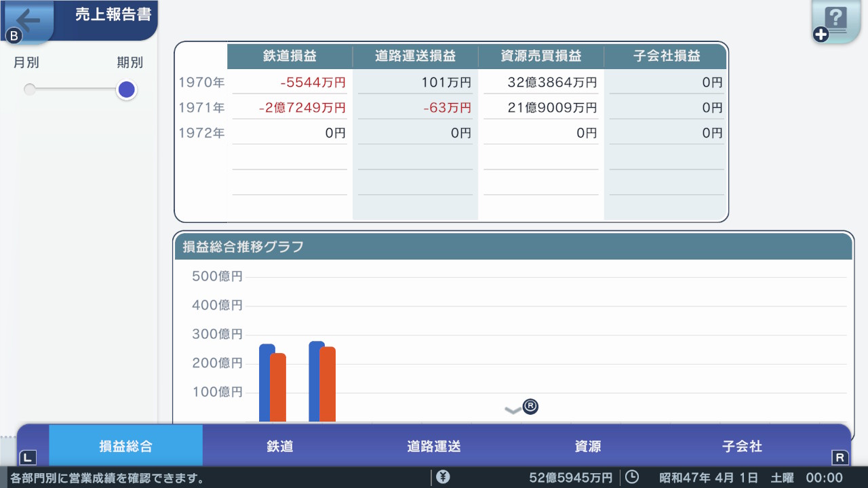Tap the R scroll-down chevron indicator
Screen dimensions: 868x488
pyautogui.click(x=522, y=407)
